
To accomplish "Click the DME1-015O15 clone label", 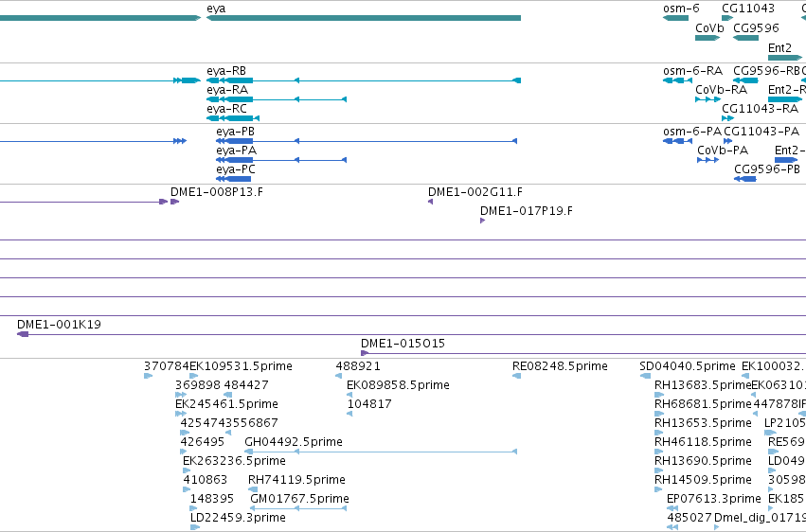I will 403,344.
